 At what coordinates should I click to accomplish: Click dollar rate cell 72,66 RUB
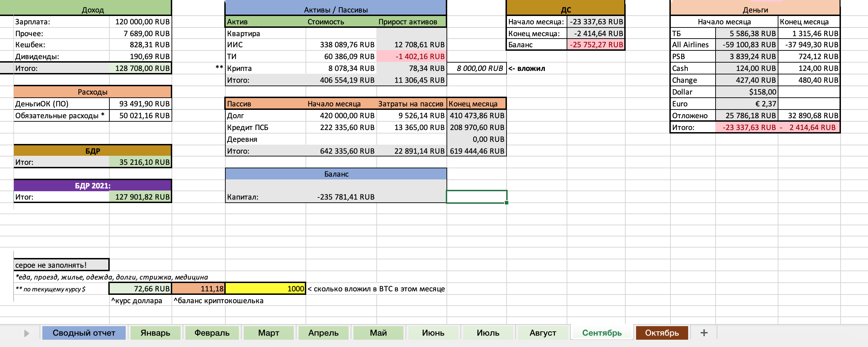(x=140, y=289)
